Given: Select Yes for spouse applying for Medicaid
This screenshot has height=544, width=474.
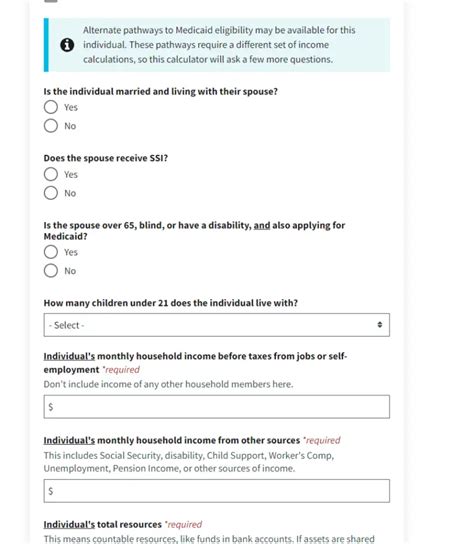Looking at the screenshot, I should click(x=51, y=252).
